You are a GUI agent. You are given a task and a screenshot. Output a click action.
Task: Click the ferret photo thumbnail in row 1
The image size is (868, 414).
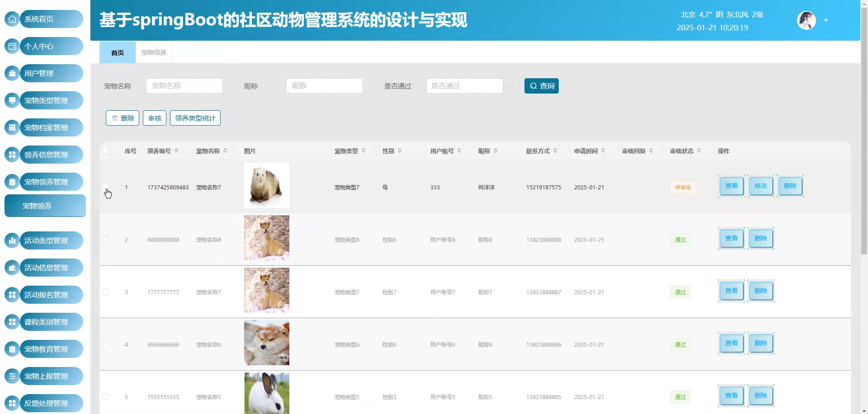point(267,185)
